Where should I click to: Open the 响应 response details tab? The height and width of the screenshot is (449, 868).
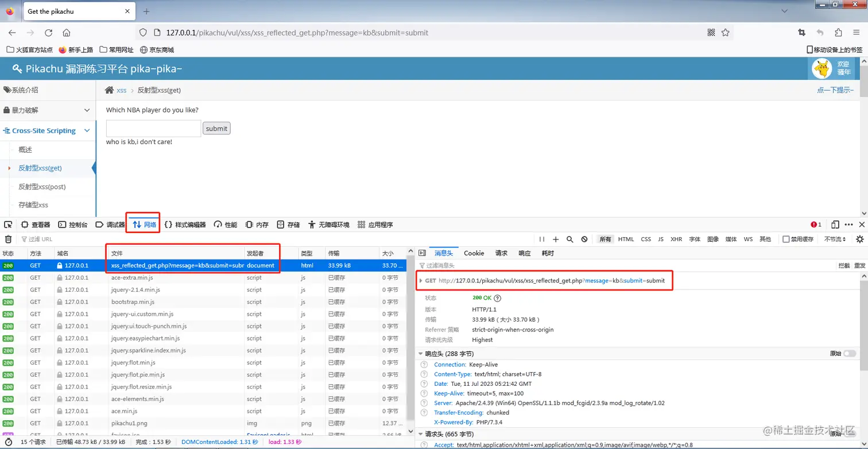(x=525, y=253)
